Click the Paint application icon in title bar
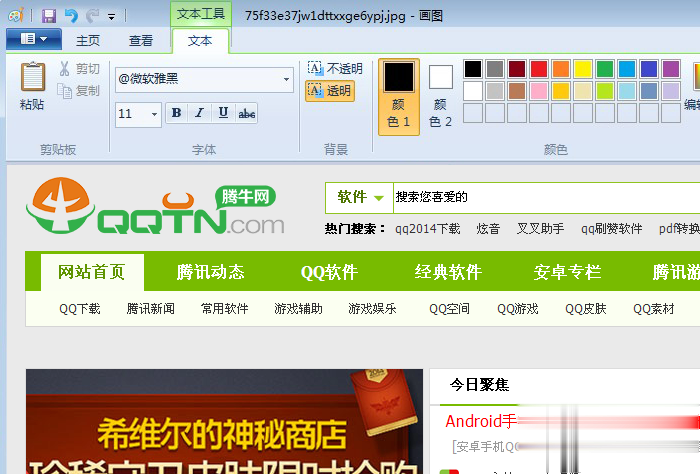Screen dimensions: 700x474 click(16, 16)
